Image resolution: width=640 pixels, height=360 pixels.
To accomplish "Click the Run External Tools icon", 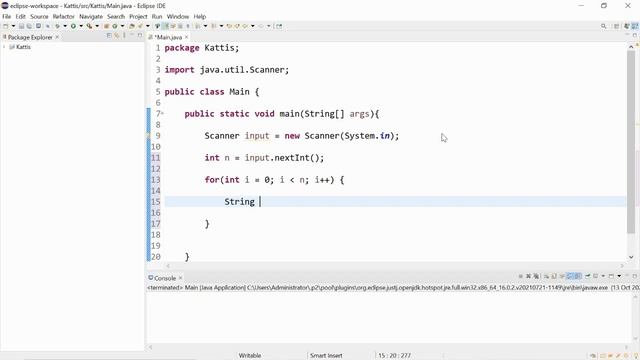I will coord(89,26).
